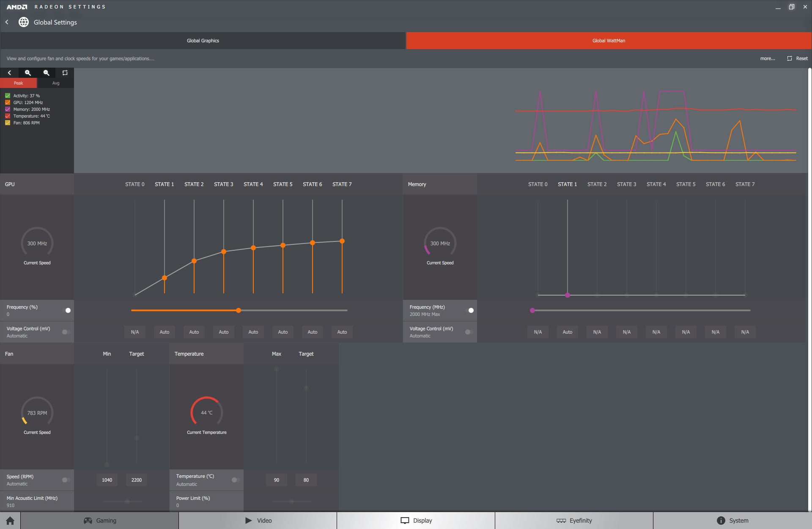The image size is (812, 529).
Task: Click the GPU State 7 voltage Auto field
Action: click(342, 332)
